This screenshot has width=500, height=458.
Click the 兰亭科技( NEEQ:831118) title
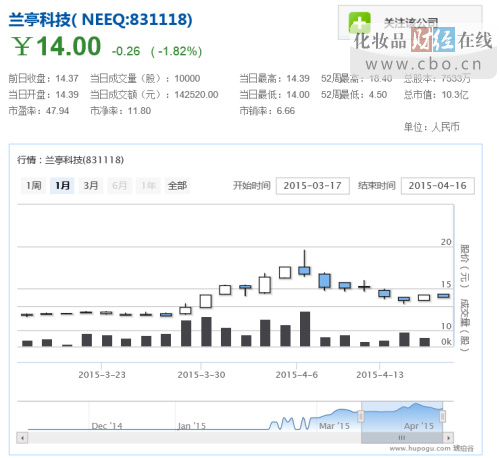pos(100,19)
